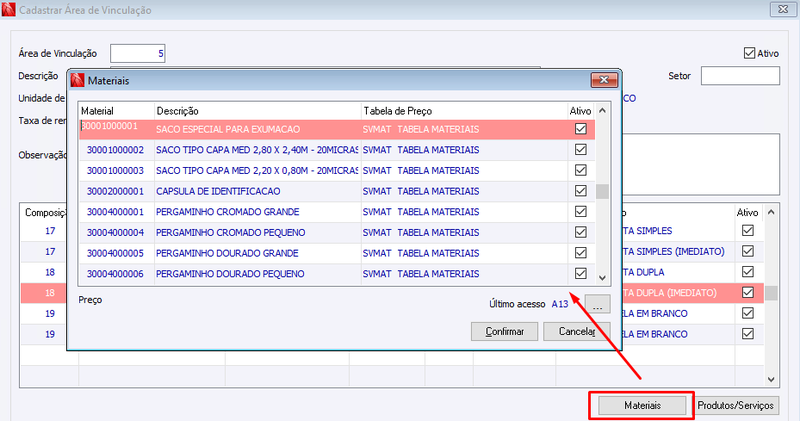Click Cancelar in Materiais dialog
800x421 pixels.
577,332
